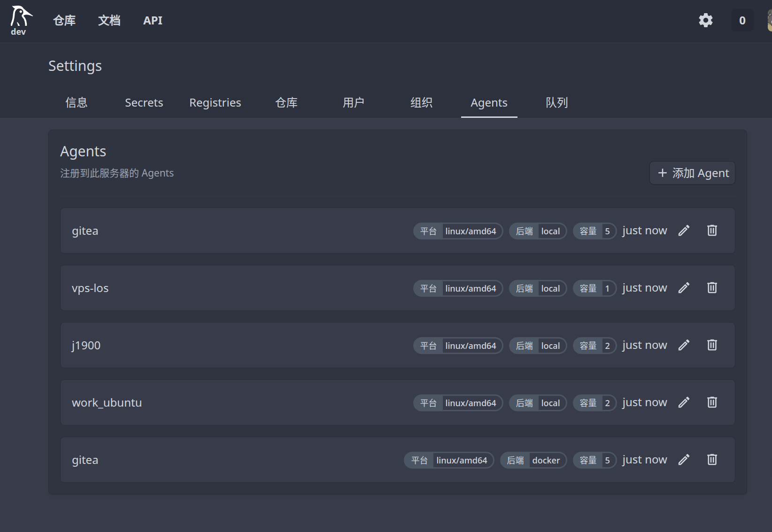Select the 信息 settings tab
772x532 pixels.
point(76,103)
